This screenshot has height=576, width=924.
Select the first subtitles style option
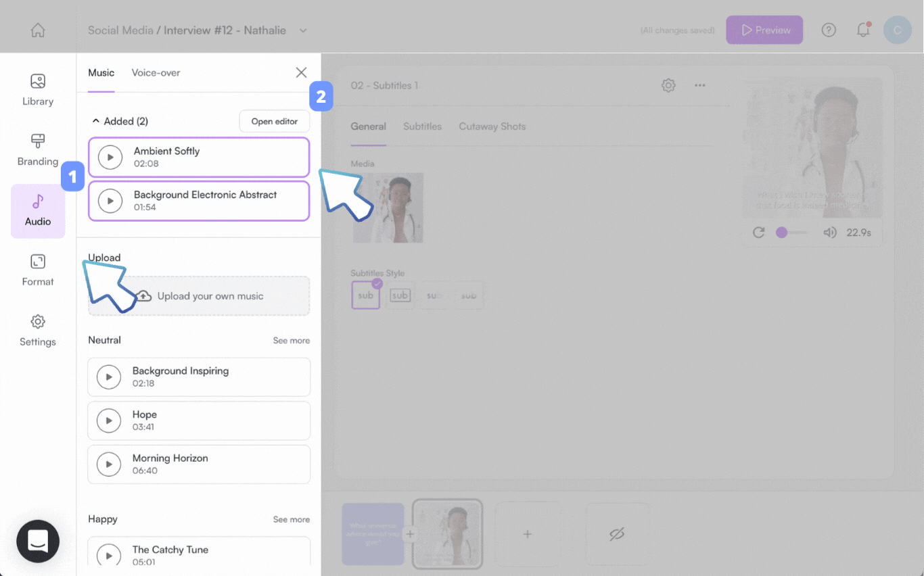[366, 295]
